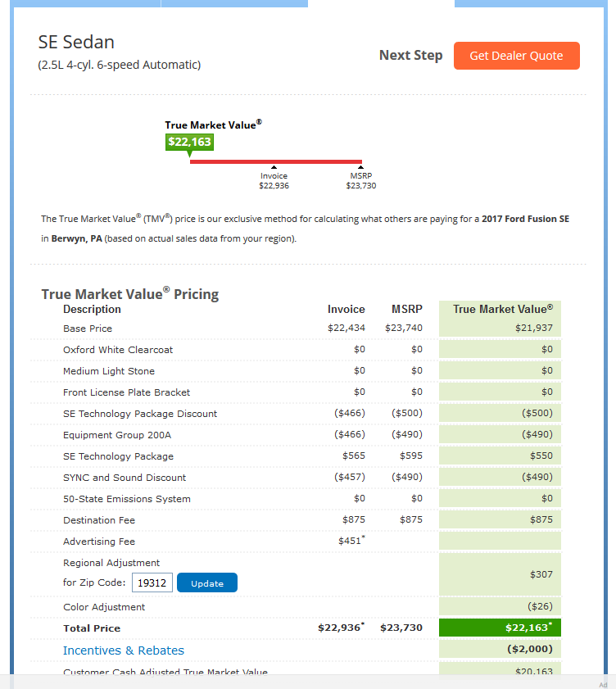Click the SE Technology Package Discount label
The height and width of the screenshot is (689, 616).
pos(140,414)
